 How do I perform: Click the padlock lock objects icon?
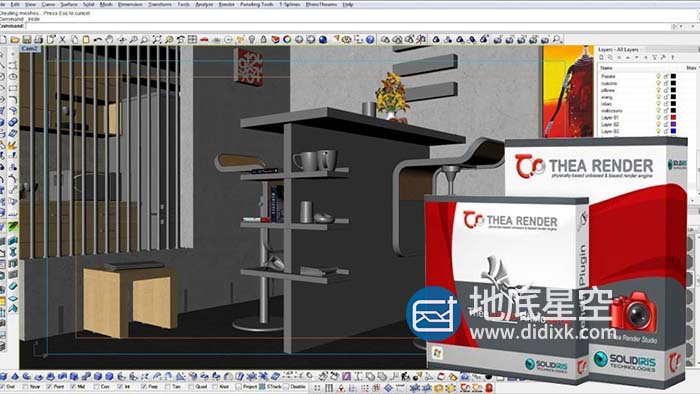(263, 40)
